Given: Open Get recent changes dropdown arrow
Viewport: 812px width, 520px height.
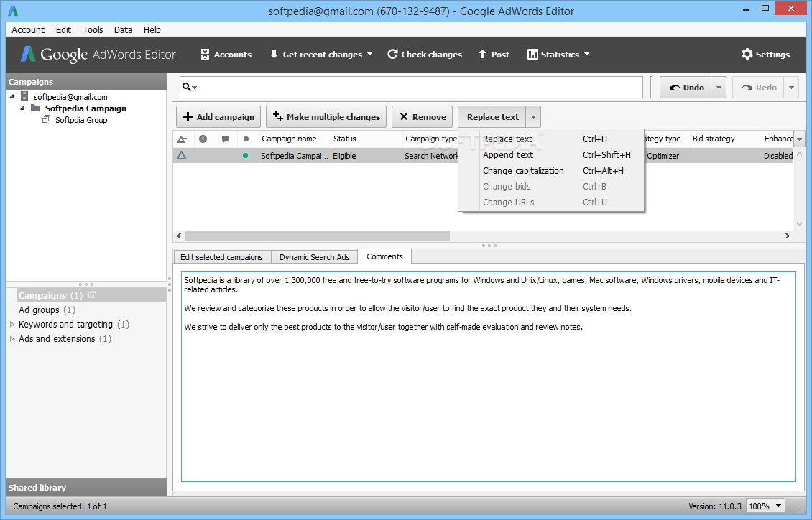Looking at the screenshot, I should click(x=370, y=55).
